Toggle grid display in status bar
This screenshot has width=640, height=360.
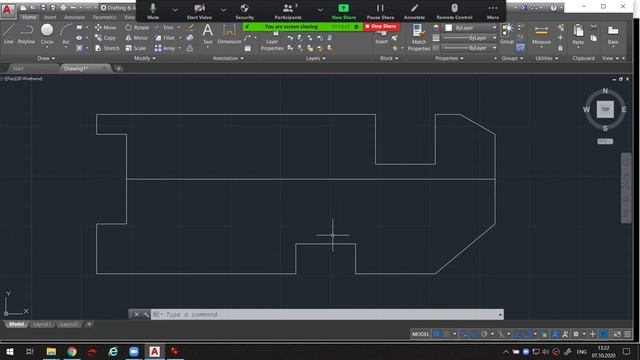(436, 334)
